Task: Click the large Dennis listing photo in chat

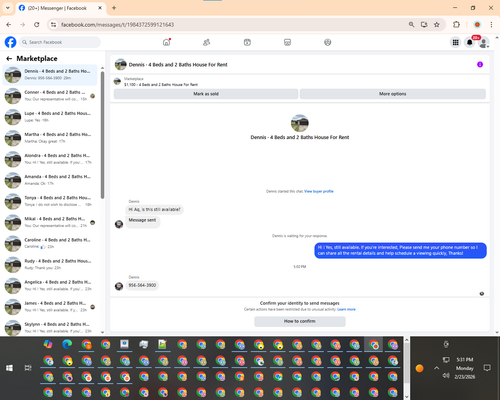Action: coord(300,123)
